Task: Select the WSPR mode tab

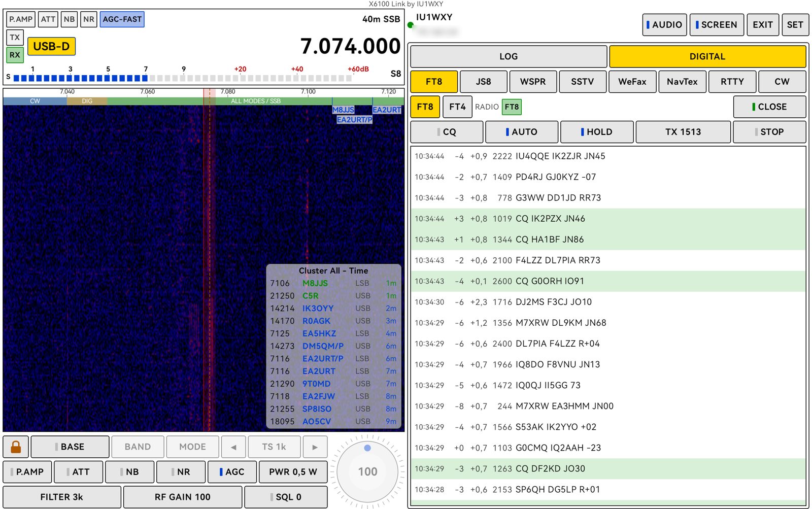Action: coord(533,82)
